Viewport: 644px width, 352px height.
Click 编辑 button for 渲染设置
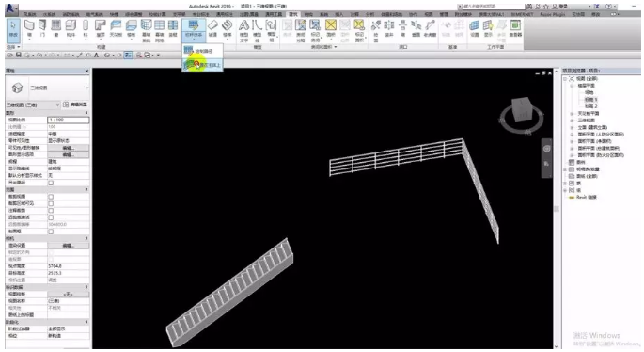[x=69, y=246]
